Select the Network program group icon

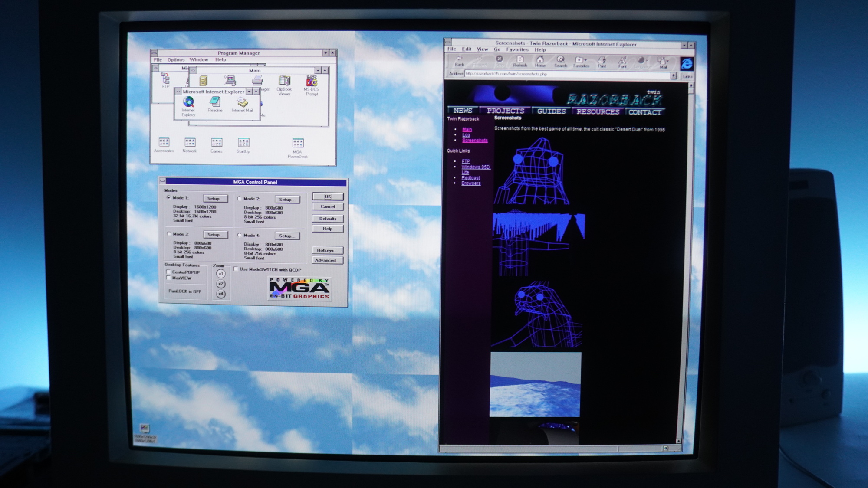point(190,145)
